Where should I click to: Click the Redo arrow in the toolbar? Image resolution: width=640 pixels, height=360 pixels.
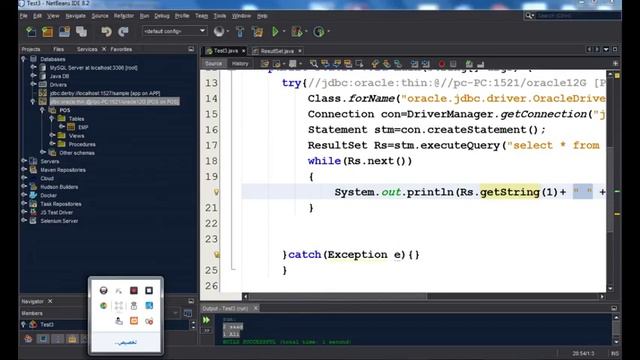[x=123, y=31]
